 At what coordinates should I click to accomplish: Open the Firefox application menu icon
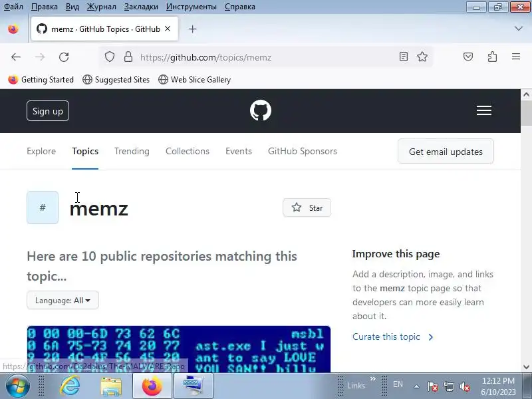coord(516,57)
